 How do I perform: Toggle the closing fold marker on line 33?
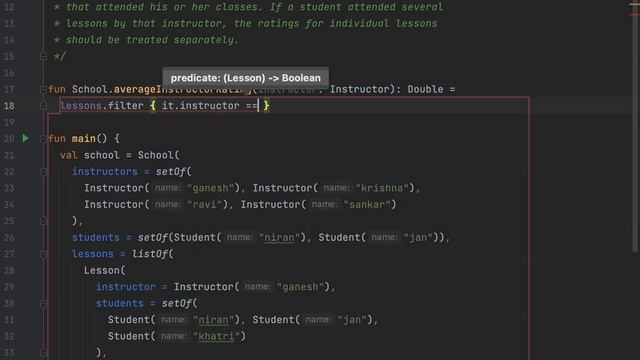pyautogui.click(x=43, y=352)
